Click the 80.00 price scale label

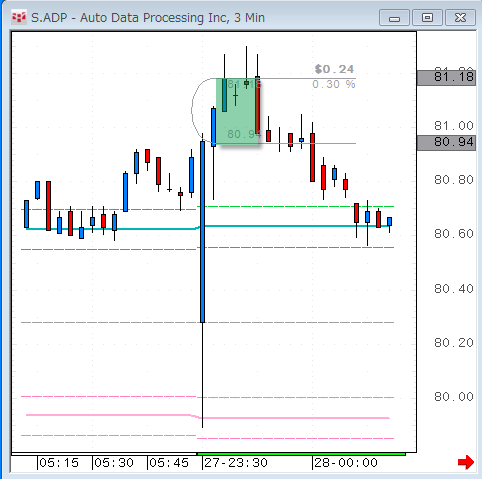pos(454,397)
